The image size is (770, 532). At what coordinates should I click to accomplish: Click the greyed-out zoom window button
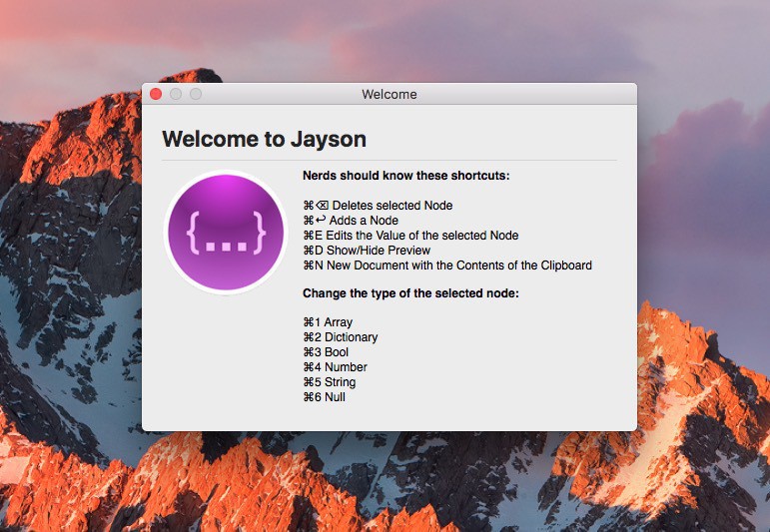click(x=196, y=94)
